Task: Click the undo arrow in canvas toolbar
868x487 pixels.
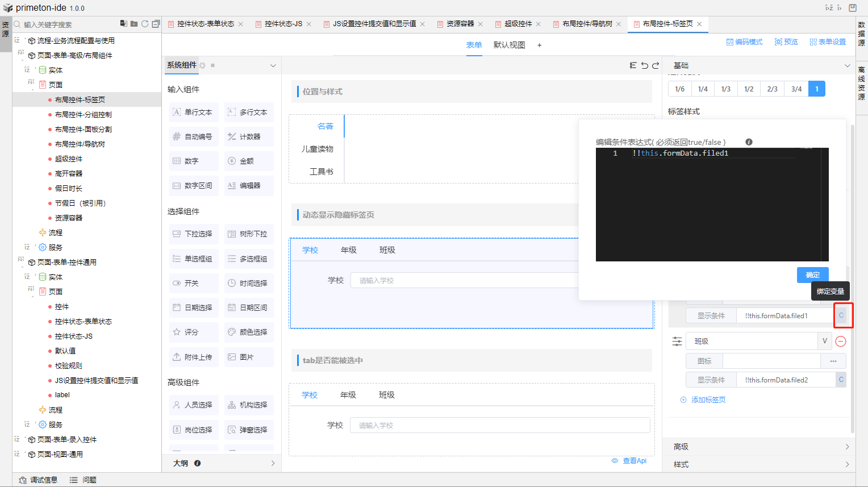Action: coord(644,65)
